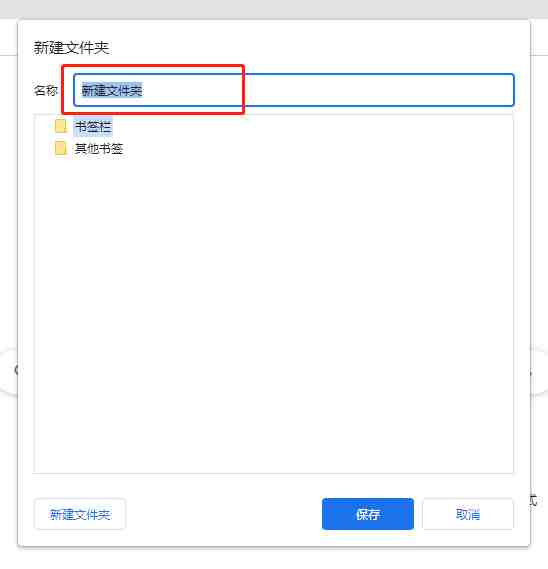Image resolution: width=548 pixels, height=569 pixels.
Task: Click partially hidden round button on right edge
Action: (x=539, y=372)
